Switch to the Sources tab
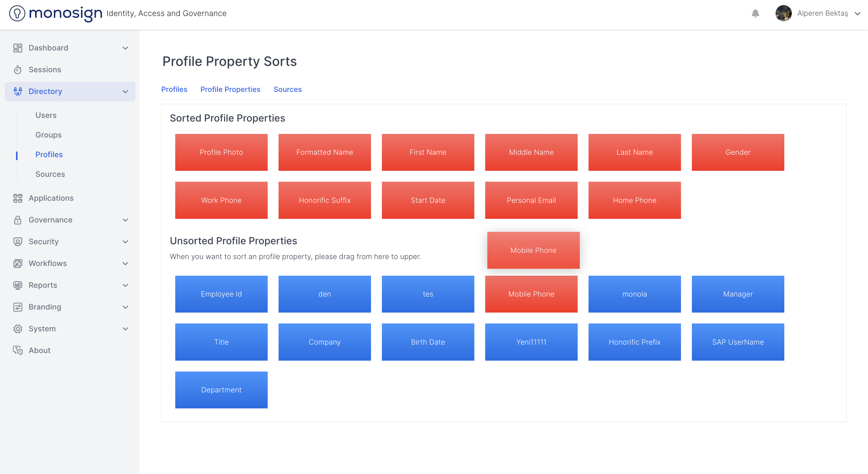Viewport: 868px width, 474px height. click(287, 89)
